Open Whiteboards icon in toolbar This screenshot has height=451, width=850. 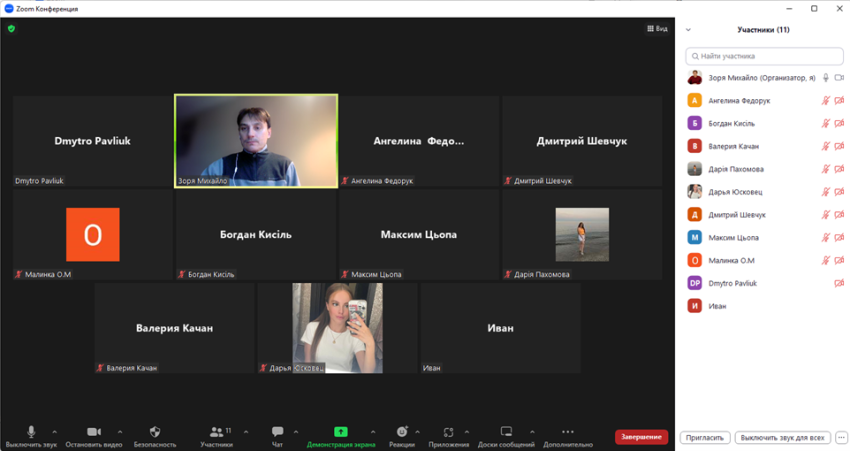pos(506,431)
